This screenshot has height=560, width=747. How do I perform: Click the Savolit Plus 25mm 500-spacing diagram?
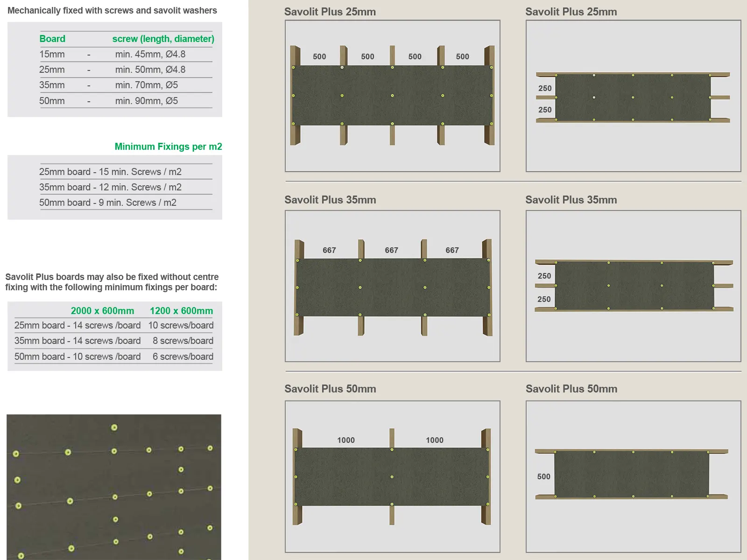pos(393,96)
